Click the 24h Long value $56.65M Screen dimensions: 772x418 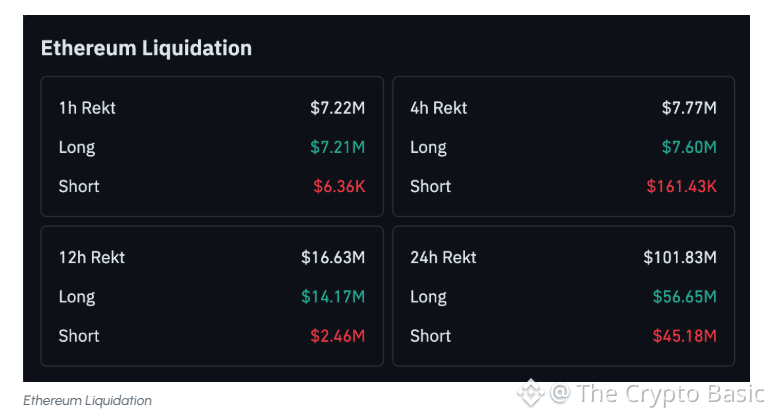(684, 296)
